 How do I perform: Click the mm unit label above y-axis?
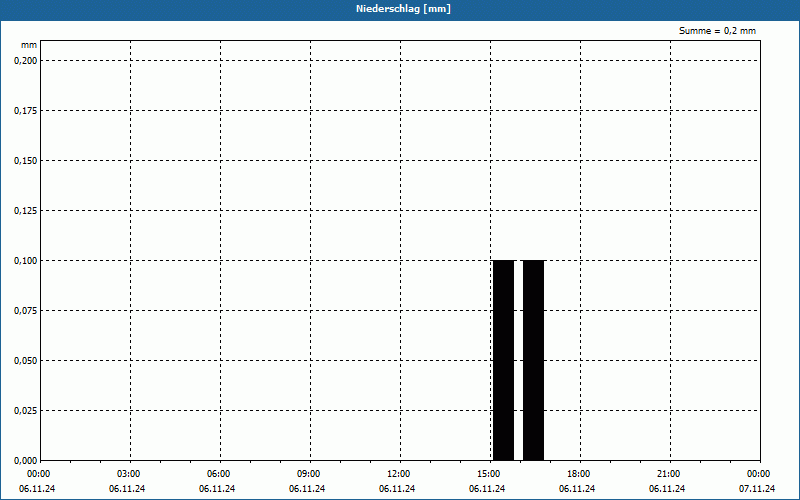pyautogui.click(x=29, y=45)
